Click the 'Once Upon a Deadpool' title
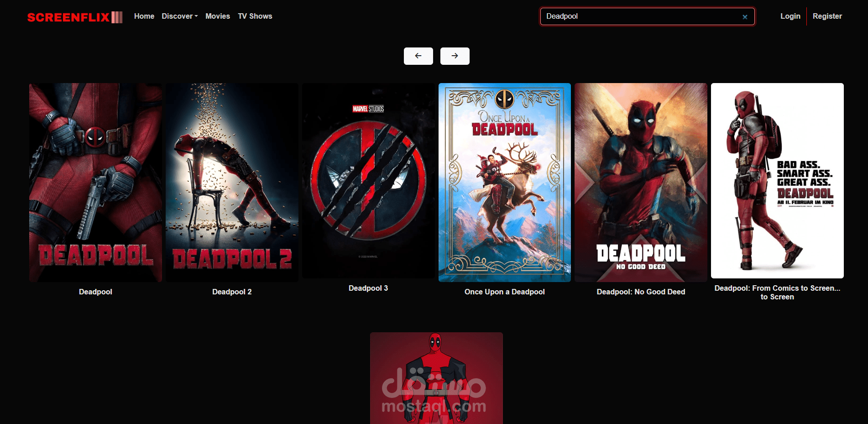The height and width of the screenshot is (424, 868). (x=505, y=292)
